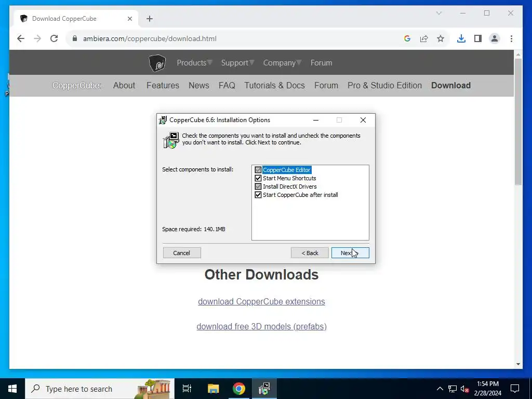The image size is (532, 399).
Task: Open Forum in the CopperCube nav bar
Action: click(x=326, y=86)
